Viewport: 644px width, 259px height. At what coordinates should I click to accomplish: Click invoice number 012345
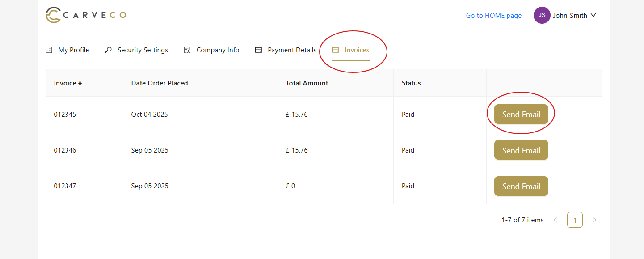click(x=65, y=115)
